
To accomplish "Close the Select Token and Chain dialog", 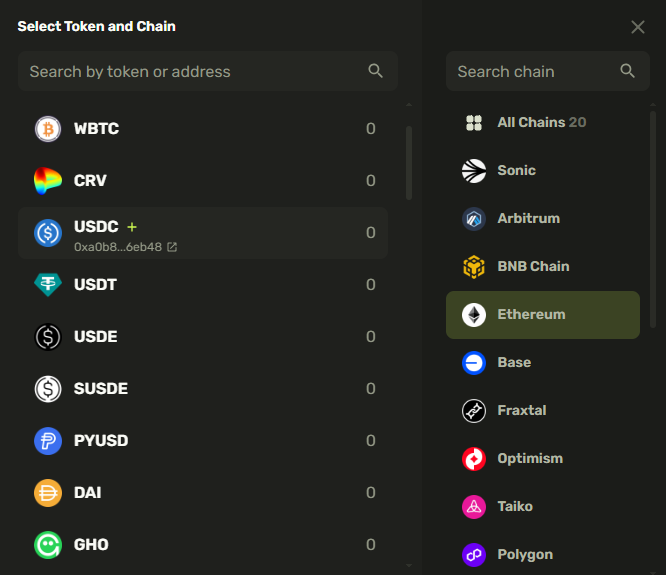I will pos(638,27).
